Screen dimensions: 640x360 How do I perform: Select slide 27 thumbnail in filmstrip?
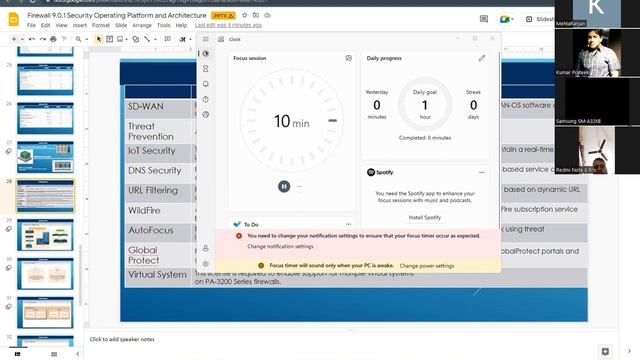45,157
